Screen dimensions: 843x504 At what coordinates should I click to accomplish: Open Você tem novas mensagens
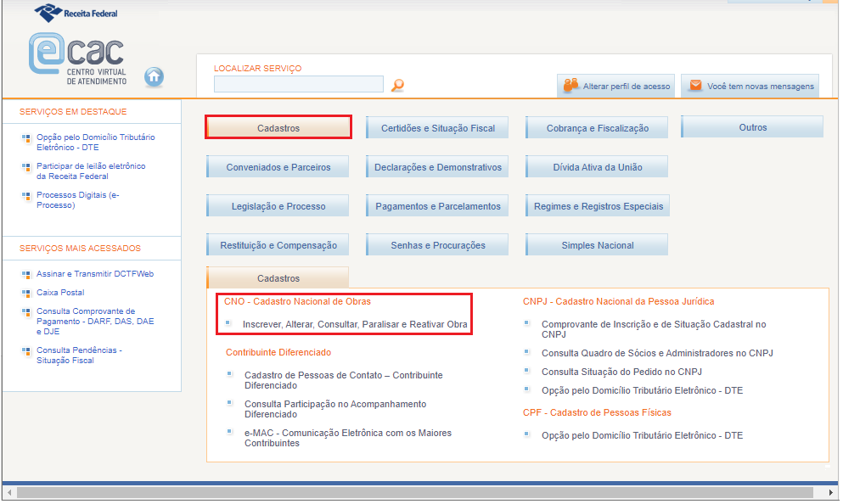[x=750, y=86]
